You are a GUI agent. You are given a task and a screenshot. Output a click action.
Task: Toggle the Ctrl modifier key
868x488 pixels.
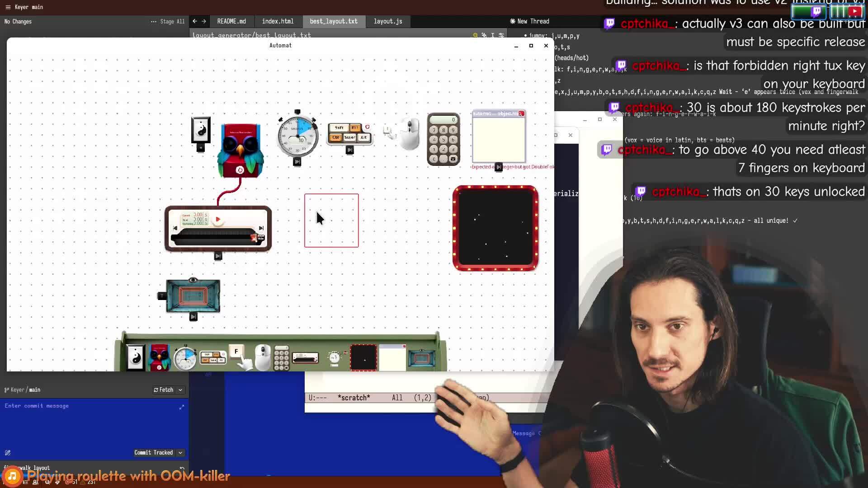[336, 137]
